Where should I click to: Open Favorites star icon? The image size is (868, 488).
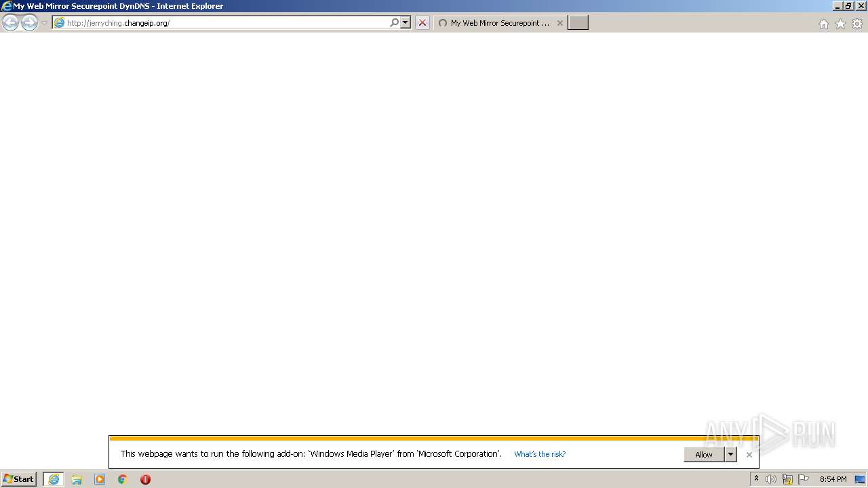pos(840,24)
